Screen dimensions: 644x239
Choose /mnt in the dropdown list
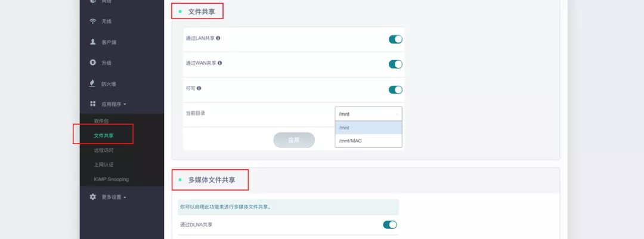point(369,128)
